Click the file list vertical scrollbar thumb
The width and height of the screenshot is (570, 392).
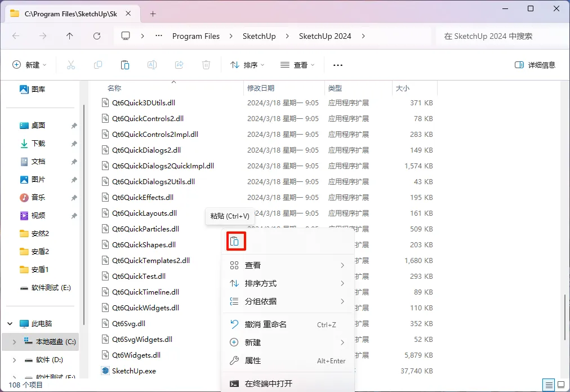(x=564, y=317)
